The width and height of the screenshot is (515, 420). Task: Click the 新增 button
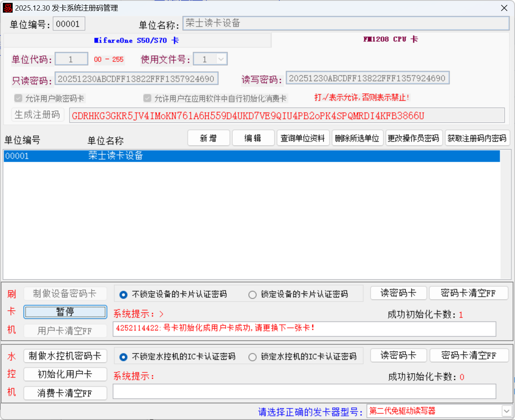(x=208, y=138)
